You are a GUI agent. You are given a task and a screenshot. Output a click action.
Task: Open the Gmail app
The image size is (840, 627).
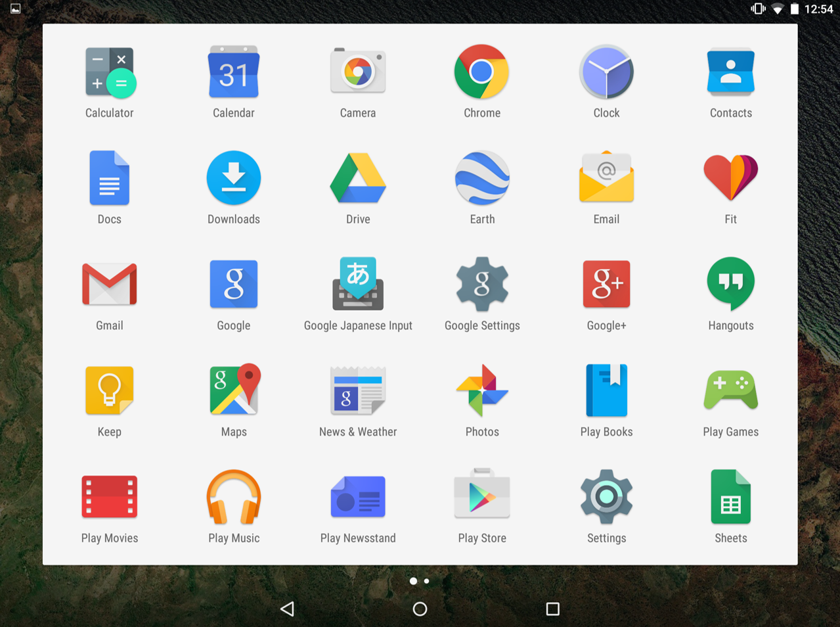110,285
